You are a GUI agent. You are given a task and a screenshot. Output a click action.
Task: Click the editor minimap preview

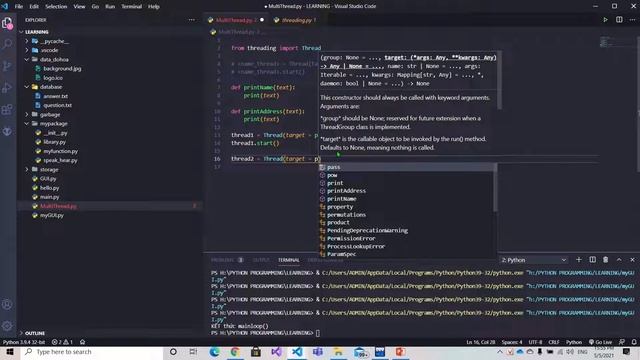point(609,41)
